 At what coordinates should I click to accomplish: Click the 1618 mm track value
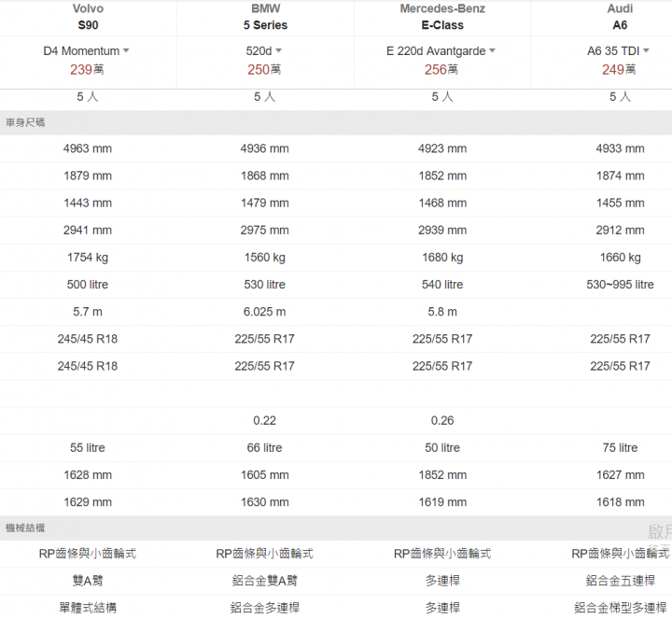tap(620, 502)
